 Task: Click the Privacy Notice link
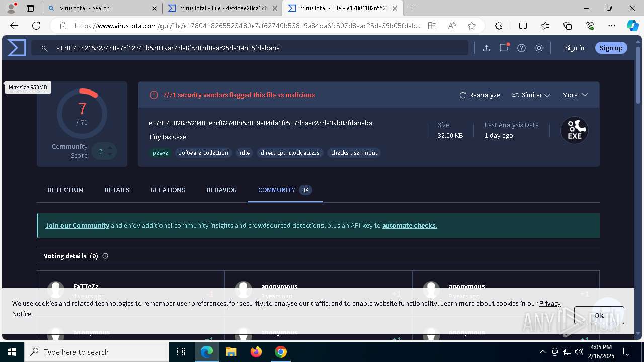pos(550,303)
